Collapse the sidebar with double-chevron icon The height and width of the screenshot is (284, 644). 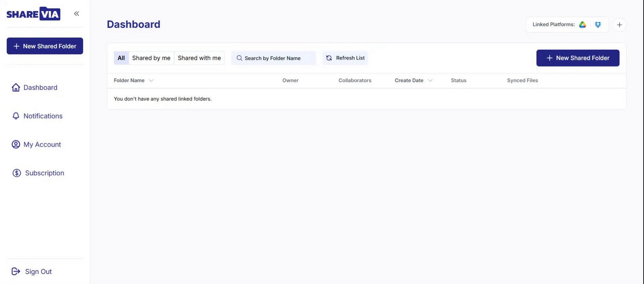76,14
